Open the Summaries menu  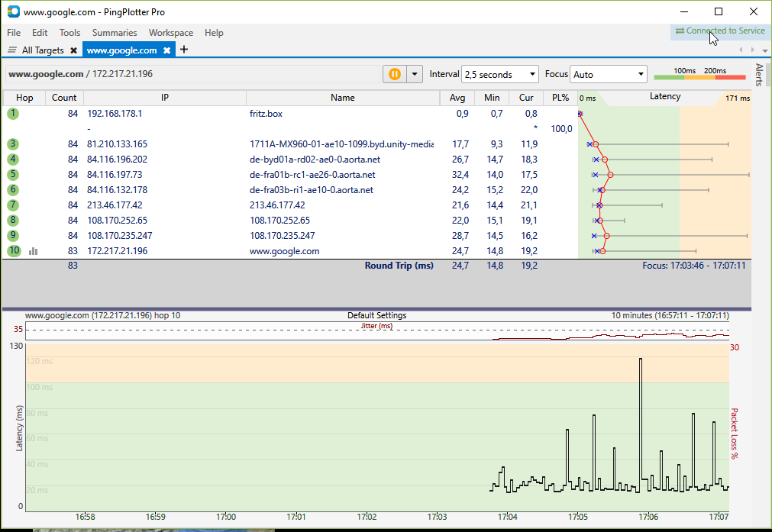(x=115, y=33)
